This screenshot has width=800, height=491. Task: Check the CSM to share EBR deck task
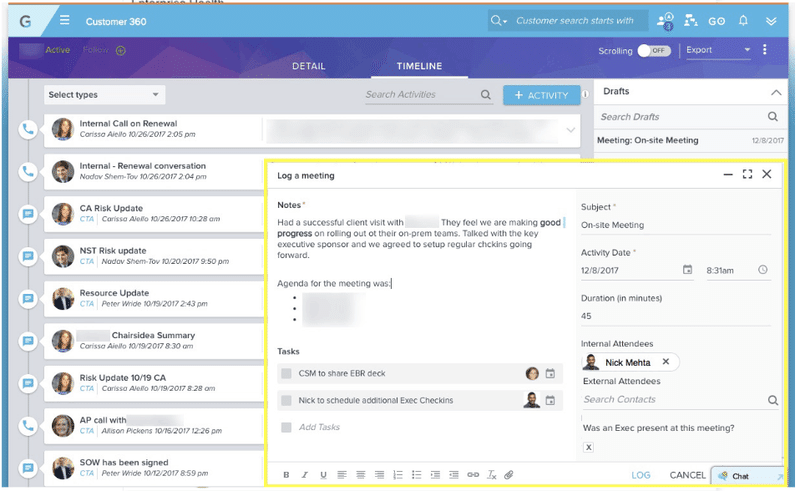tap(286, 373)
